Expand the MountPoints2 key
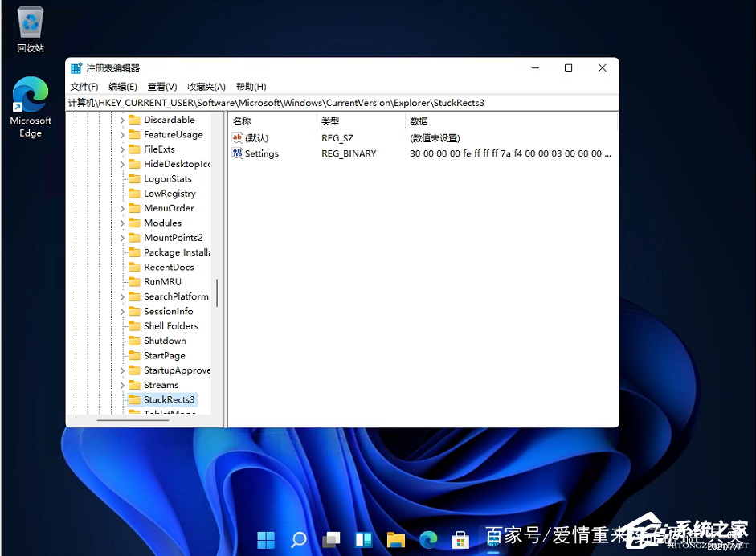The height and width of the screenshot is (556, 756). pos(122,238)
